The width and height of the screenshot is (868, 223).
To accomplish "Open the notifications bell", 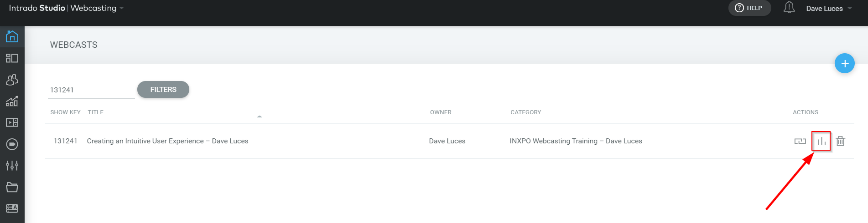I will (789, 8).
